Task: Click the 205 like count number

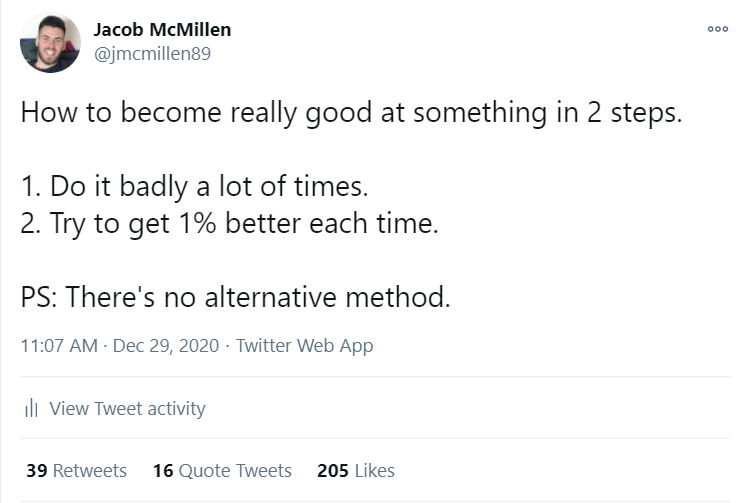Action: pos(333,471)
